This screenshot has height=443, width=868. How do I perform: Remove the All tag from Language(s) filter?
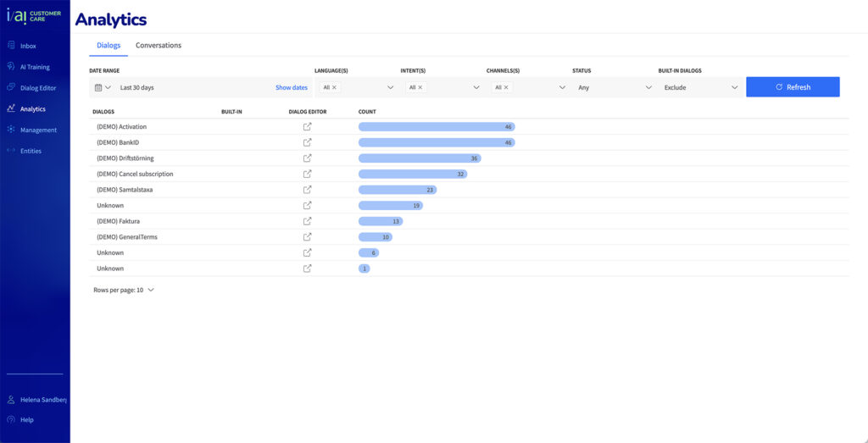334,87
